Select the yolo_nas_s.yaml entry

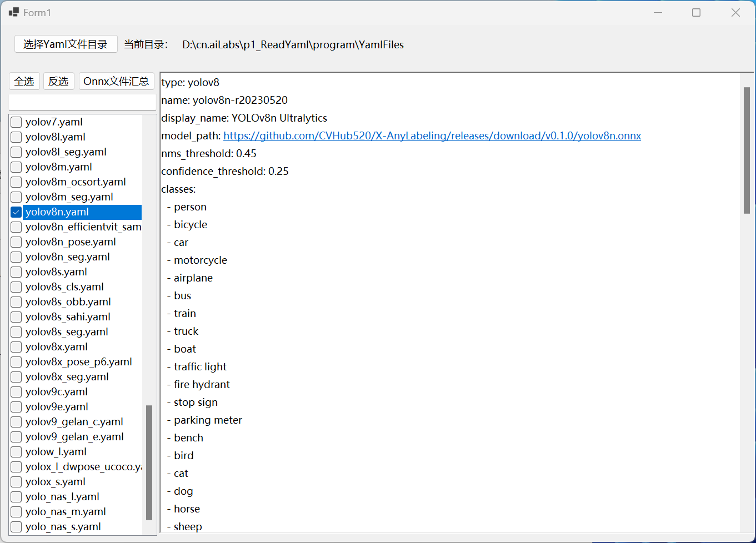[x=63, y=527]
